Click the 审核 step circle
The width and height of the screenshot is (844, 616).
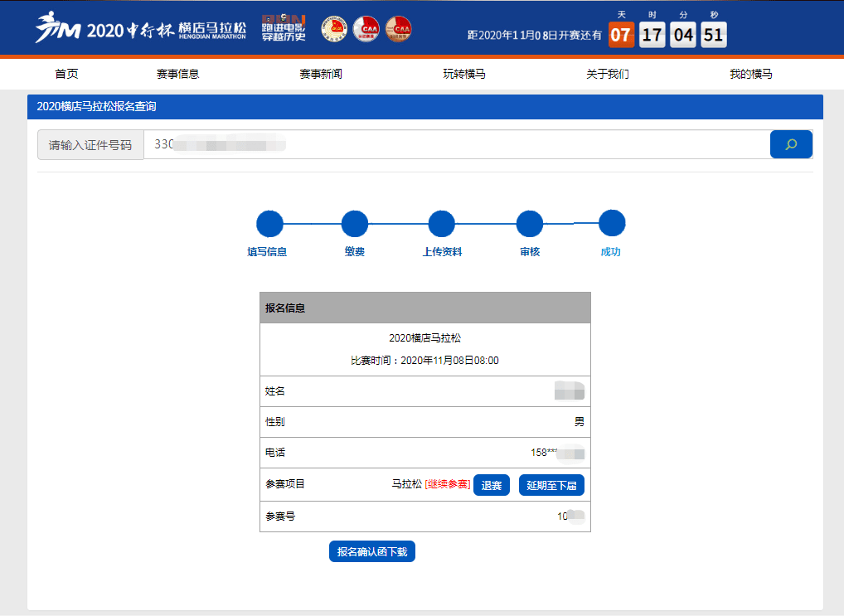point(530,224)
